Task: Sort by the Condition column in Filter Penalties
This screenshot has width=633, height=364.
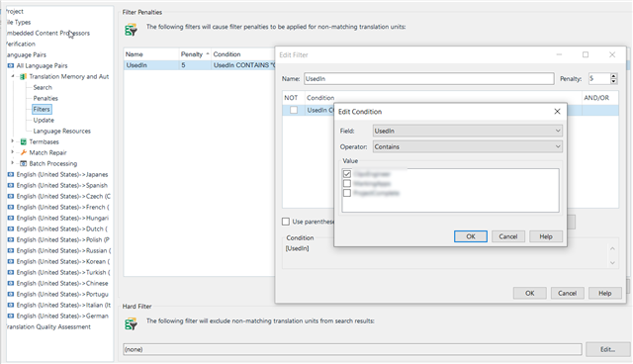Action: tap(243, 54)
